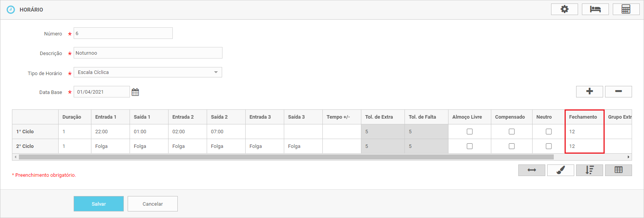Click the Cancelar button
The image size is (644, 218).
pos(153,204)
